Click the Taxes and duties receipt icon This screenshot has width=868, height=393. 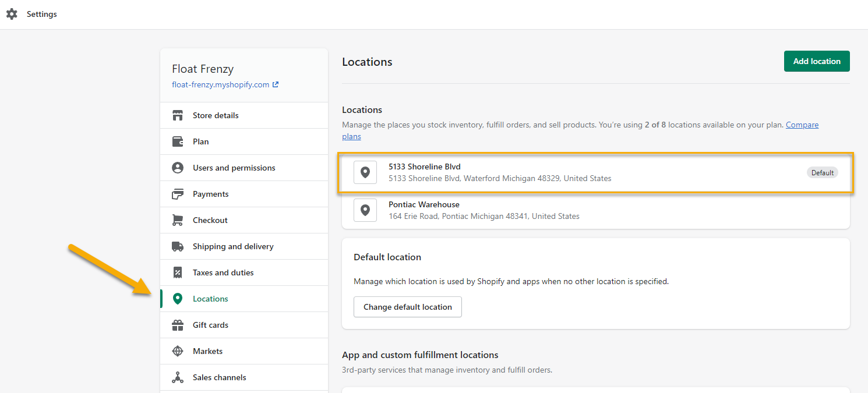(x=178, y=272)
